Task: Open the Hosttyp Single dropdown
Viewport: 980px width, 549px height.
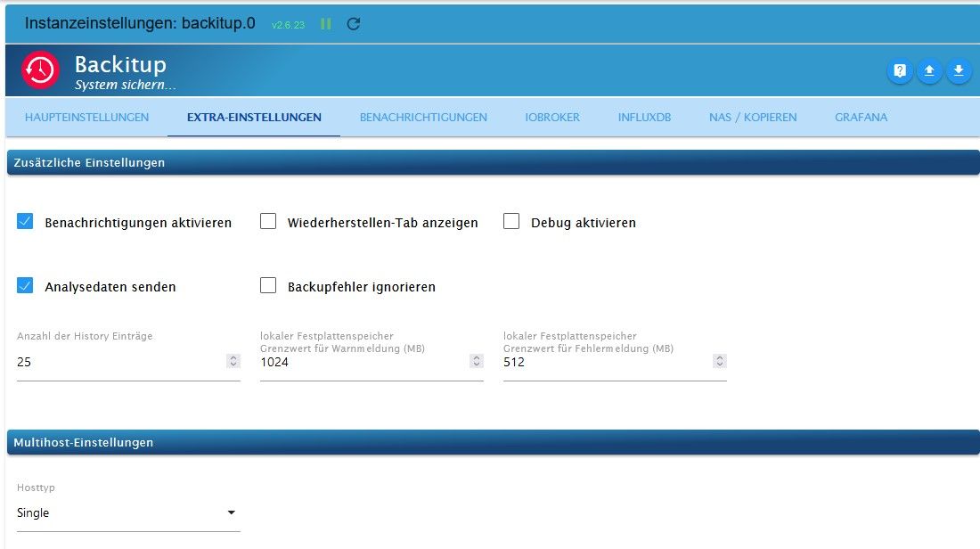Action: [128, 512]
